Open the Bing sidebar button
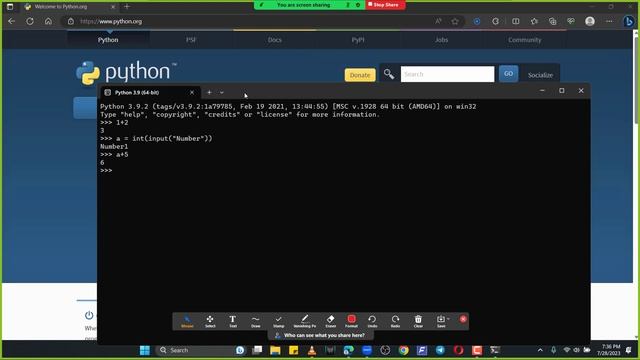 (x=629, y=21)
